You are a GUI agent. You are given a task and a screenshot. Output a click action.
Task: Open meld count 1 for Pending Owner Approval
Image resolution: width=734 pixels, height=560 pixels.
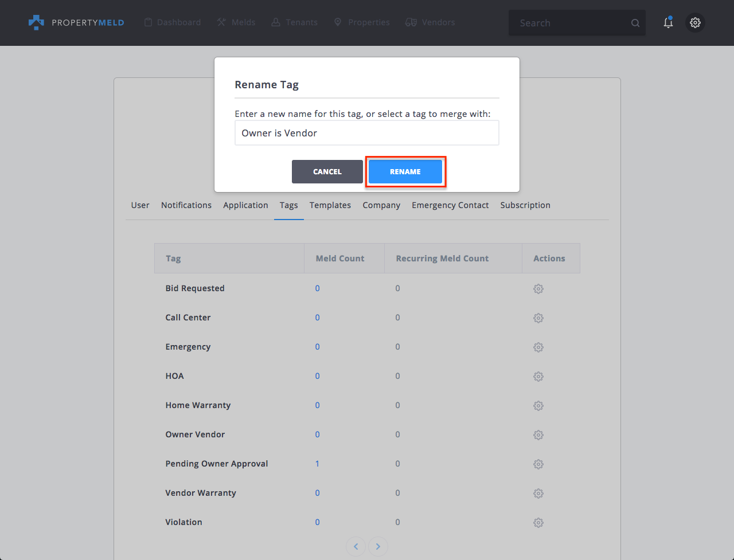pyautogui.click(x=317, y=464)
